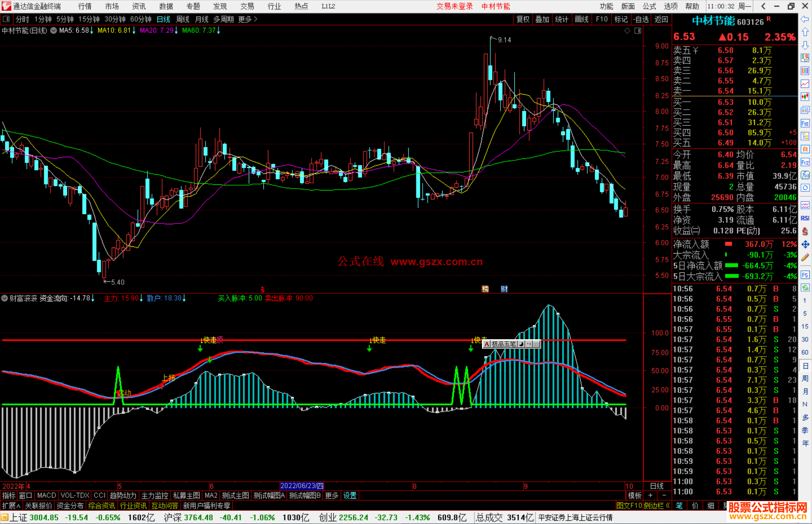Click the minus zoom button near 模板
The width and height of the screenshot is (812, 524).
tap(664, 495)
